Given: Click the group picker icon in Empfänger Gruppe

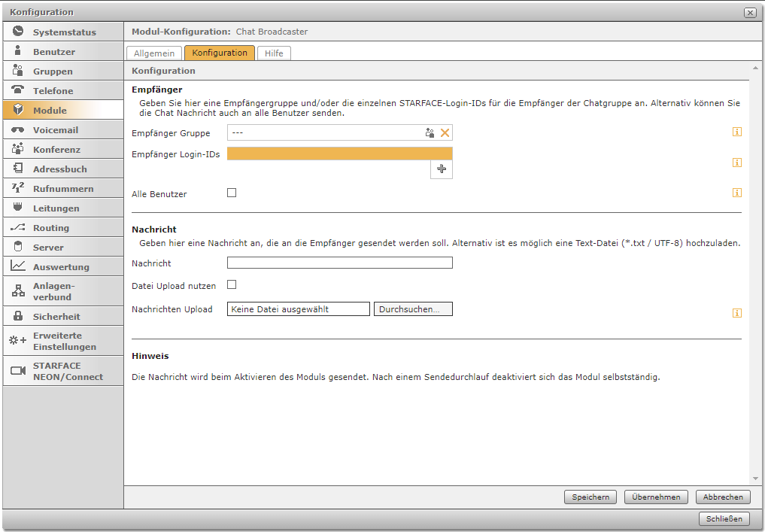Looking at the screenshot, I should tap(430, 133).
